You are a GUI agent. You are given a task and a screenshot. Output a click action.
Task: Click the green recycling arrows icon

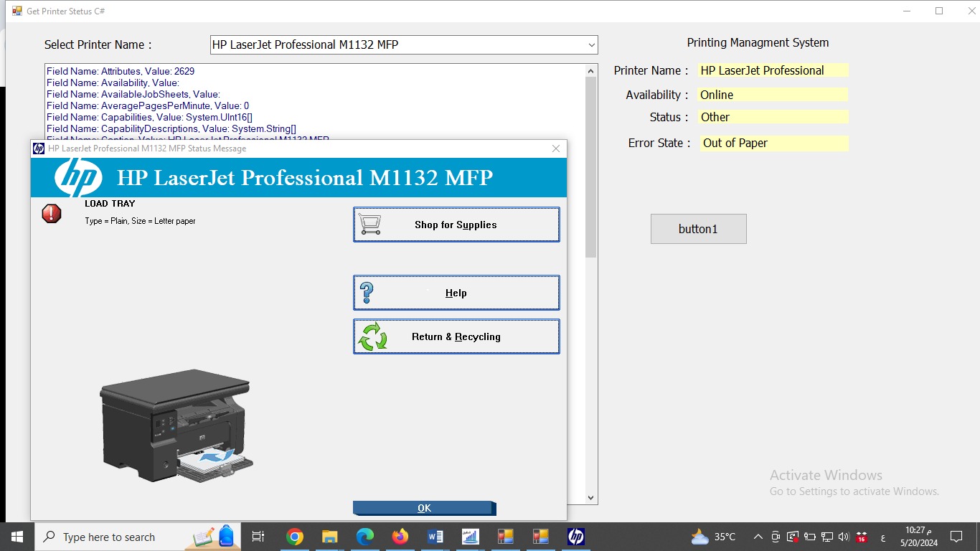[372, 336]
